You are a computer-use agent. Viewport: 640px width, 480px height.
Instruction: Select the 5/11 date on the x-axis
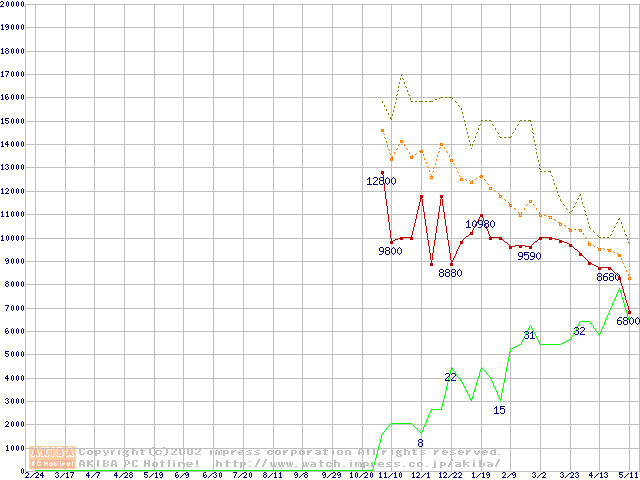point(629,475)
